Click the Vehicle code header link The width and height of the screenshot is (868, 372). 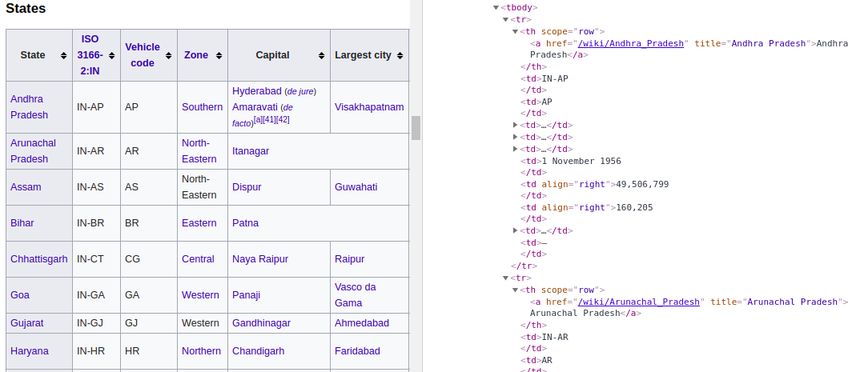(143, 55)
